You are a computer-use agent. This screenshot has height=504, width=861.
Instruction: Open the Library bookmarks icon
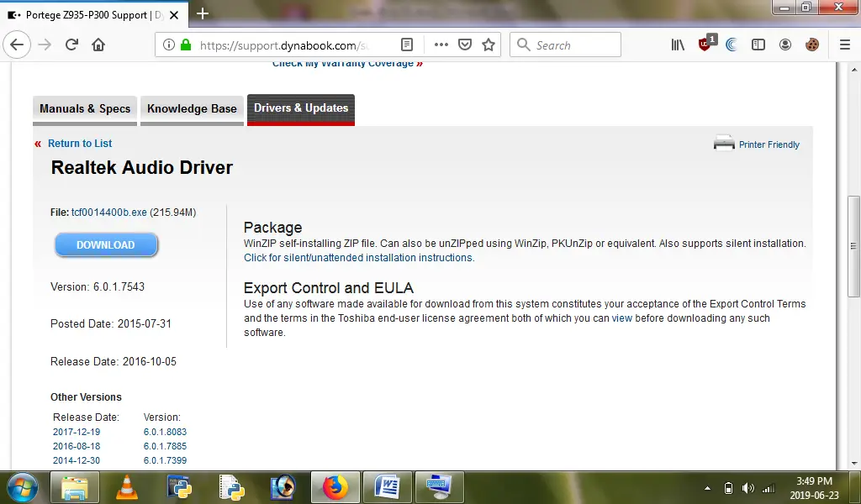(x=678, y=45)
